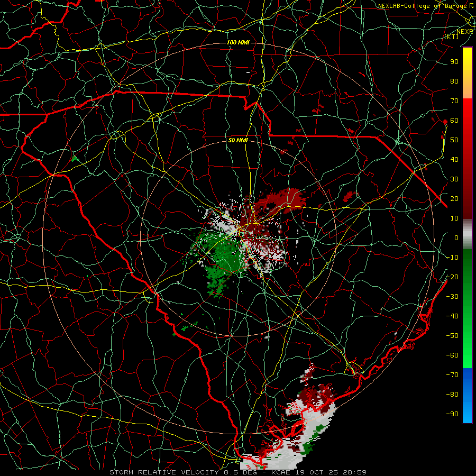Screen dimensions: 476x476
Task: Pick the gray zero-velocity segment of color bar
Action: (x=467, y=234)
